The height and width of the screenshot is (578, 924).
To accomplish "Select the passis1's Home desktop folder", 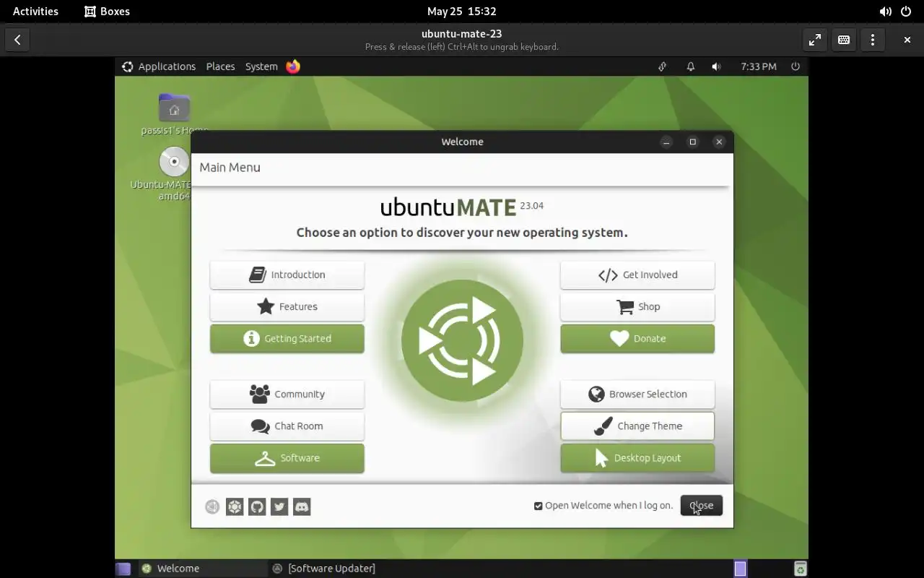I will click(x=174, y=114).
